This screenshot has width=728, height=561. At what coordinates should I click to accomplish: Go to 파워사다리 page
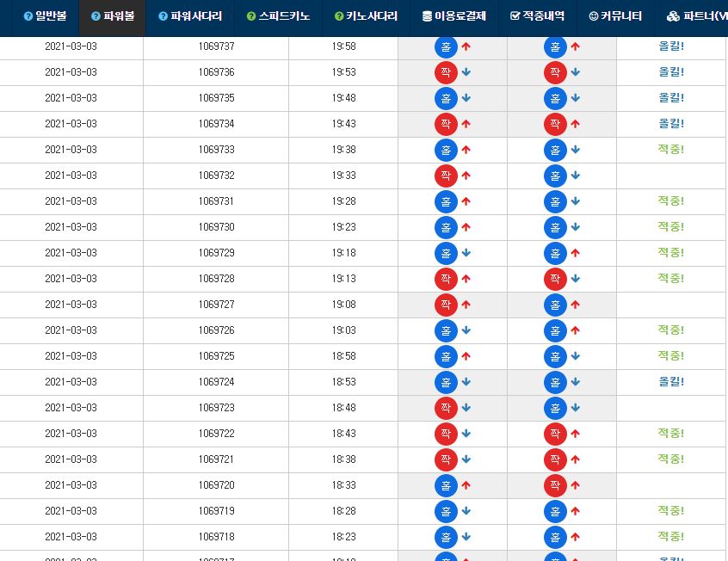click(x=190, y=16)
